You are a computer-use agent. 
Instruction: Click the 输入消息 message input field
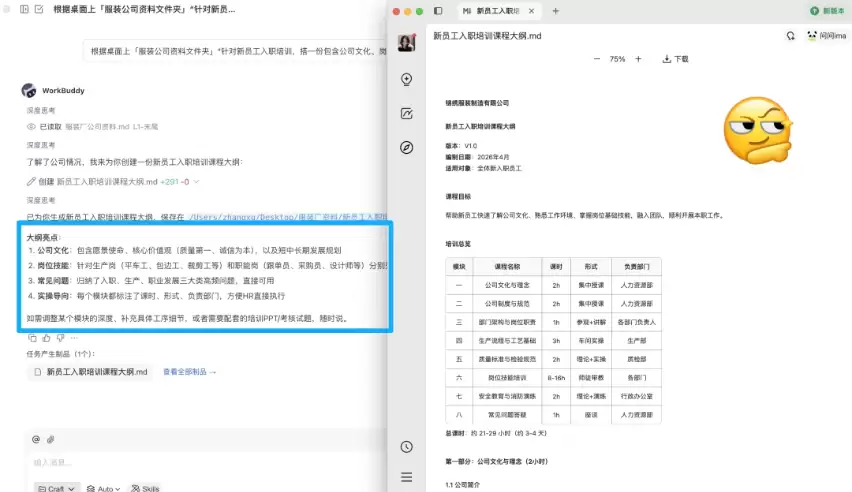(206, 463)
